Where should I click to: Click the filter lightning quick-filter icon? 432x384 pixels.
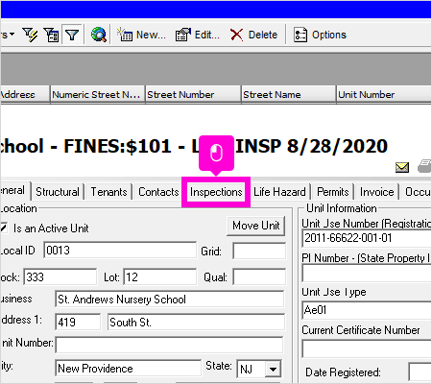click(30, 35)
